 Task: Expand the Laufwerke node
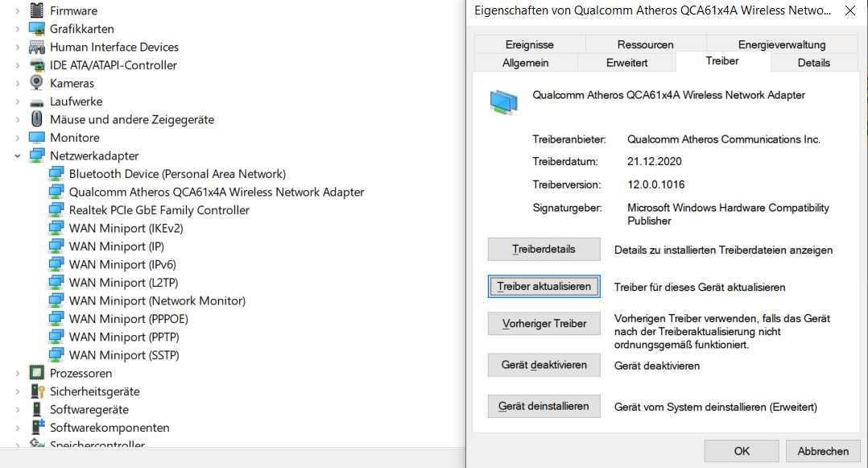[18, 101]
